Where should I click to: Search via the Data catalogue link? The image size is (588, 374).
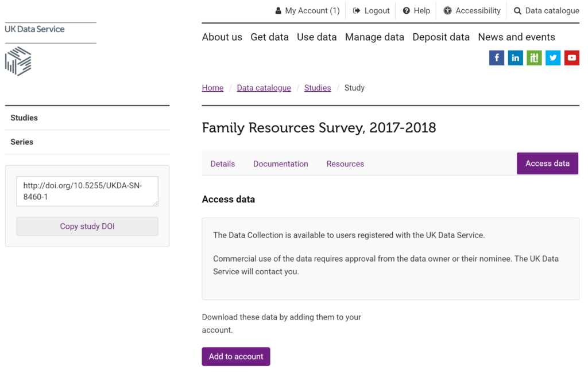coord(546,10)
